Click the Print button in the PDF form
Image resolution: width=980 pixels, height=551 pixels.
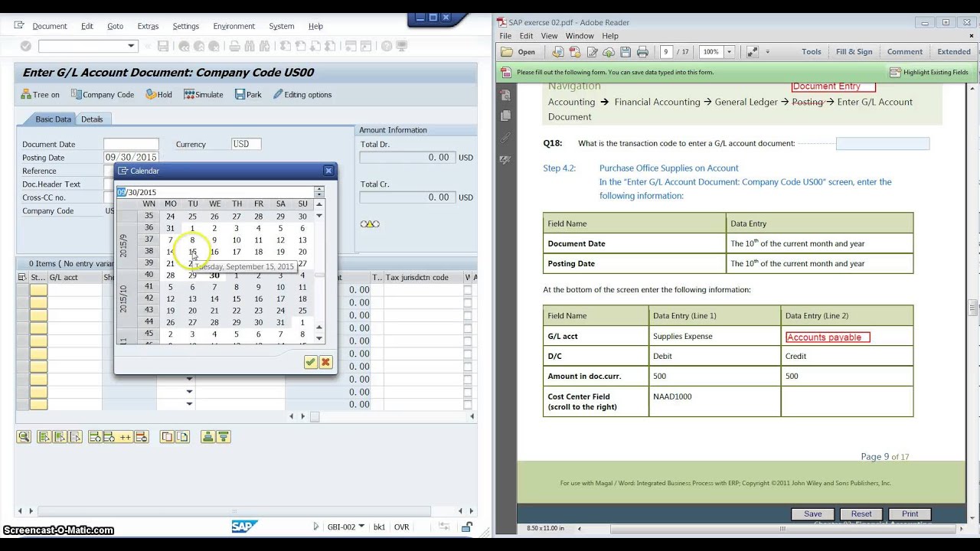pos(910,514)
